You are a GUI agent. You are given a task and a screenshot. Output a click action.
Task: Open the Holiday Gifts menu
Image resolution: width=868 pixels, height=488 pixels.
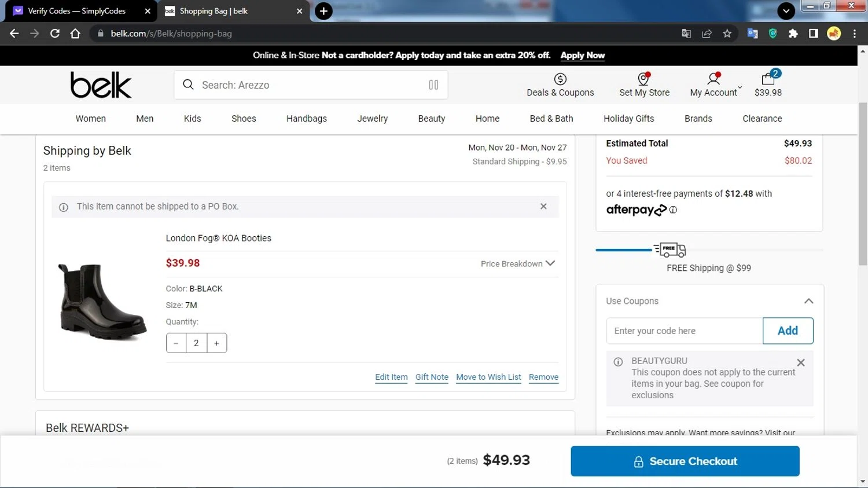(629, 119)
